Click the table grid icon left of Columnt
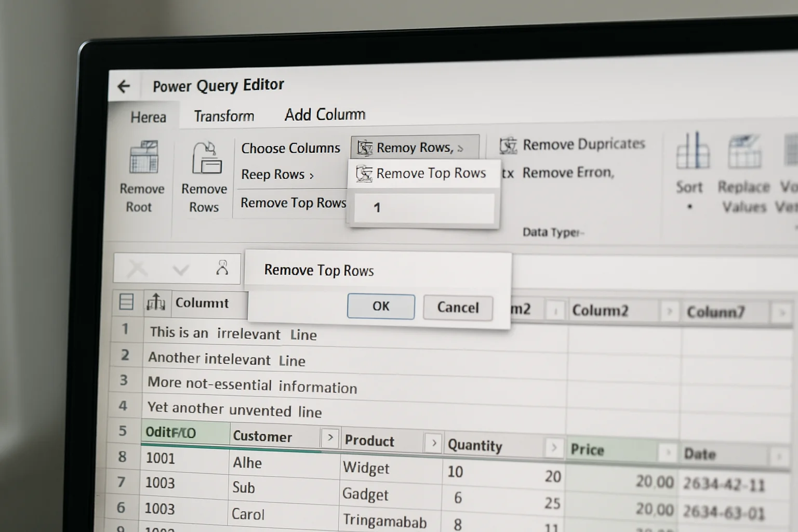The image size is (798, 532). coord(126,302)
